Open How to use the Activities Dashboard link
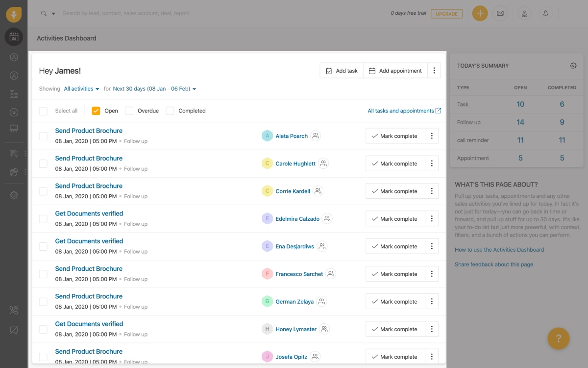This screenshot has width=588, height=368. coord(499,250)
